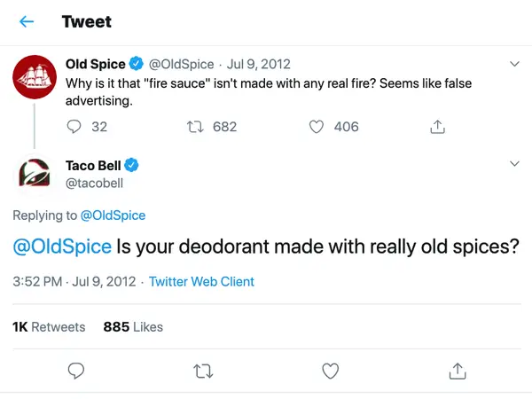Retweet Taco Bell's deodorant tweet

click(203, 371)
